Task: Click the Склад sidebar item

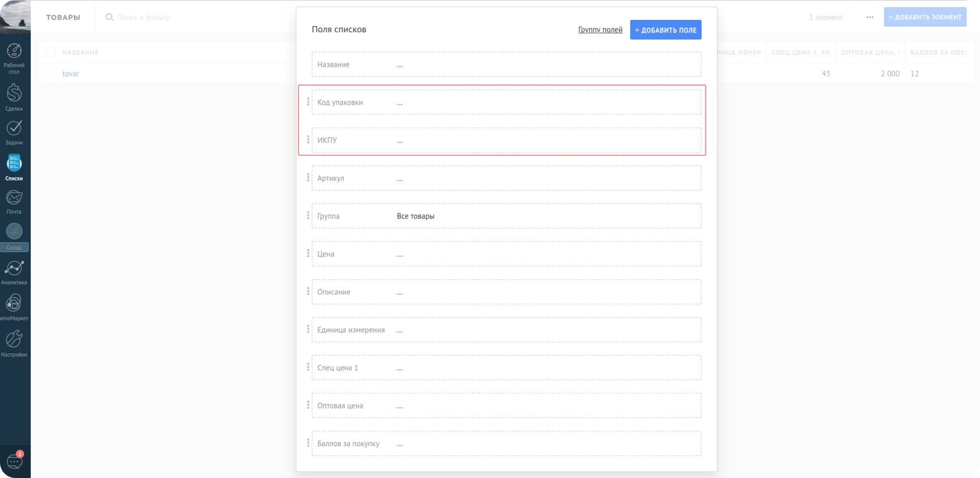Action: (14, 237)
